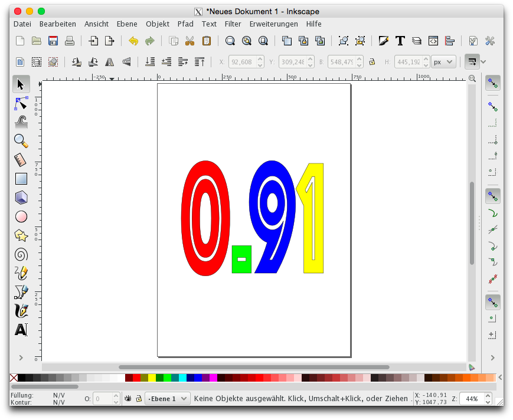Toggle snapping at top of snap bar
Image resolution: width=513 pixels, height=420 pixels.
tap(492, 84)
